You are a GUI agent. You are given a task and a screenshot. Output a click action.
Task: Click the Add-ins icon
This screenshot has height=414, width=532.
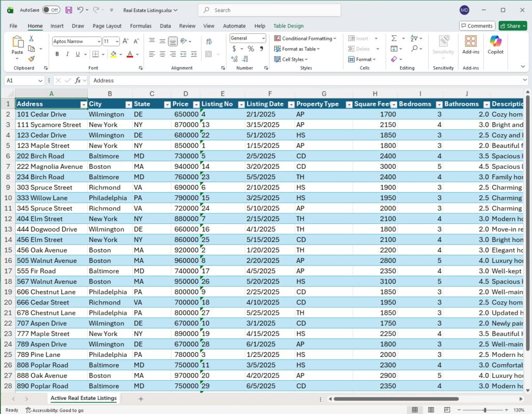click(x=471, y=45)
